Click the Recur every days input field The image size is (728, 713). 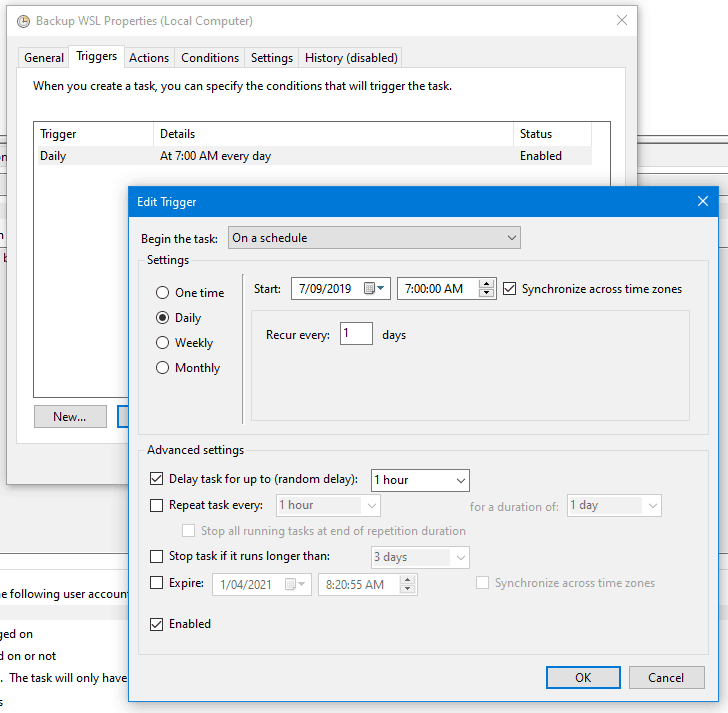pos(355,335)
